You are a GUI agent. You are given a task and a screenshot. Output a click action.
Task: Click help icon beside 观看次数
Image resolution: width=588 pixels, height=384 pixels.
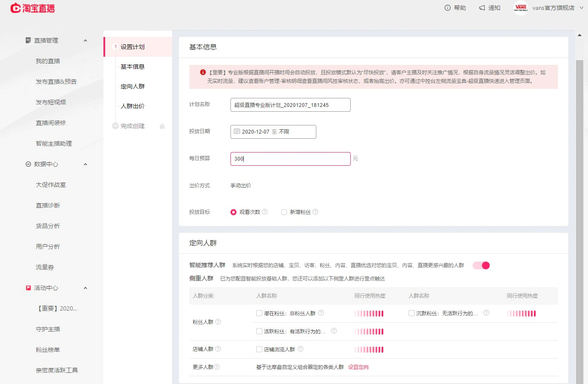pos(265,212)
